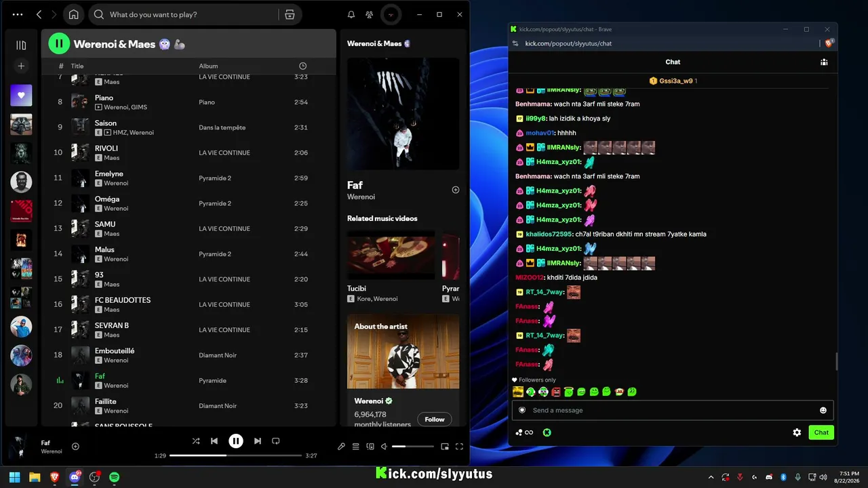Open Windows Start menu
Image resolution: width=868 pixels, height=488 pixels.
coord(14,477)
